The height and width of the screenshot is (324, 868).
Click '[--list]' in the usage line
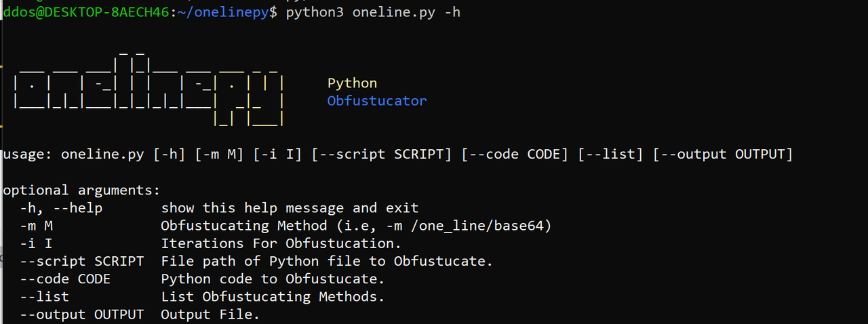point(611,155)
